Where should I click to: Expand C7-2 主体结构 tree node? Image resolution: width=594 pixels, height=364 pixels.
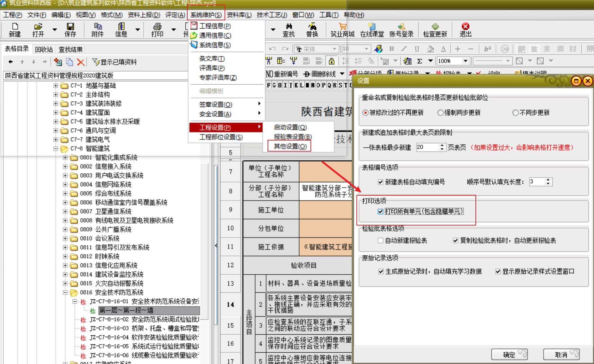pyautogui.click(x=56, y=95)
